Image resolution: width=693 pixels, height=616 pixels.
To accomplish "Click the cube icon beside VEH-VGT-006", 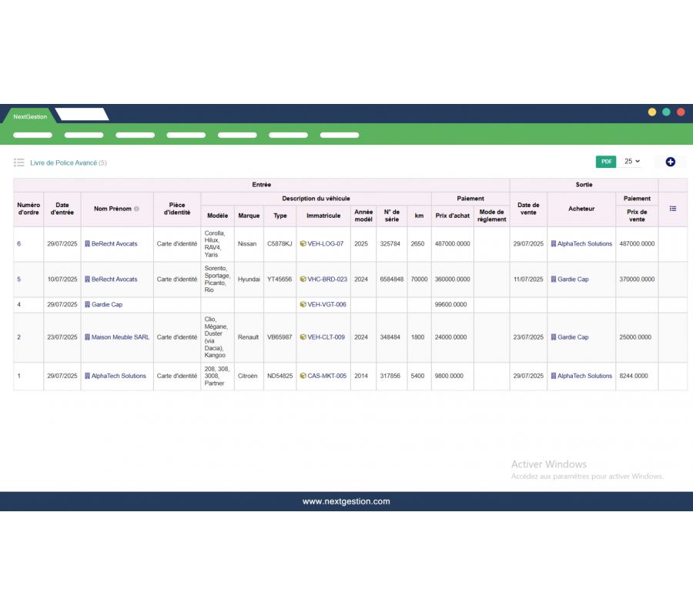I will tap(303, 305).
